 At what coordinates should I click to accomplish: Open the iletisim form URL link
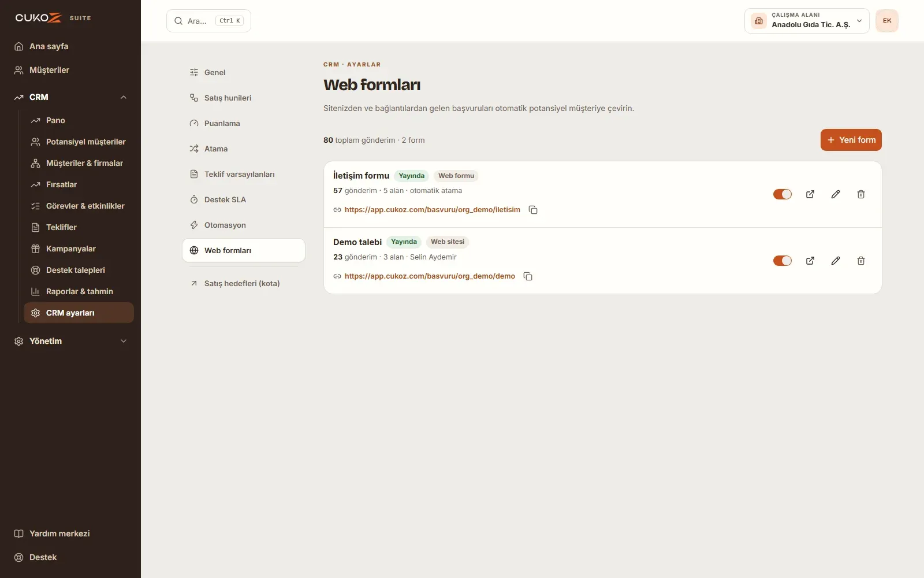433,210
